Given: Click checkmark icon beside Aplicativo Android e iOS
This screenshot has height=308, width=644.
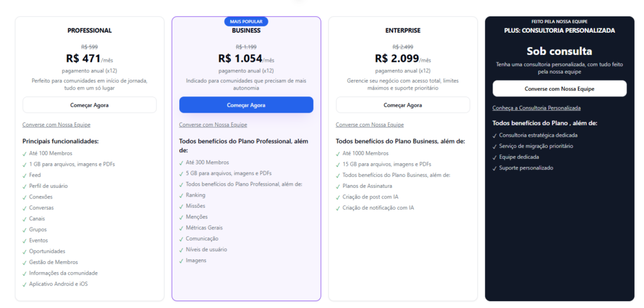Looking at the screenshot, I should 25,284.
